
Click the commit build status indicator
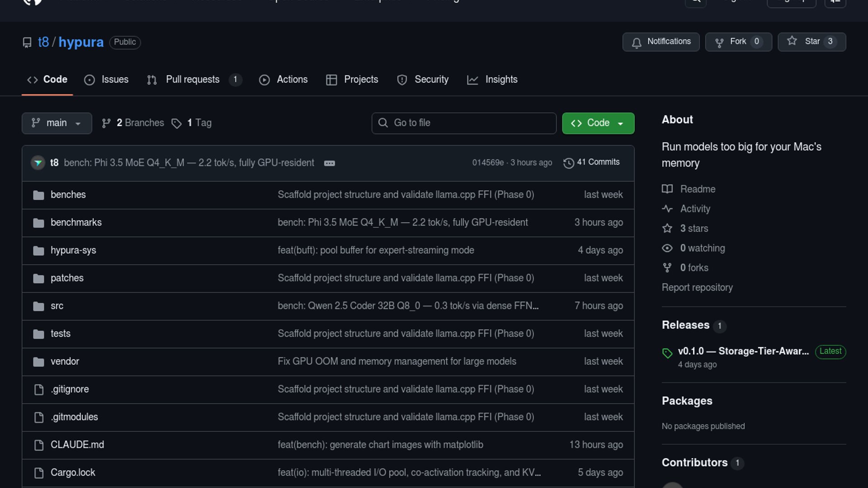(x=38, y=163)
